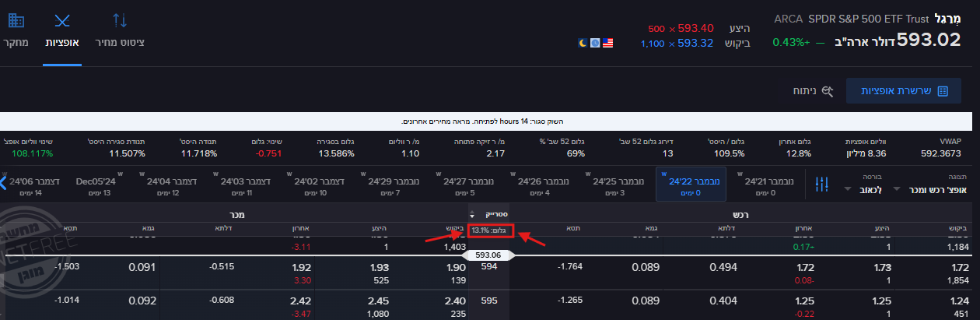980x320 pixels.
Task: Click the US flag icon
Action: (608, 43)
